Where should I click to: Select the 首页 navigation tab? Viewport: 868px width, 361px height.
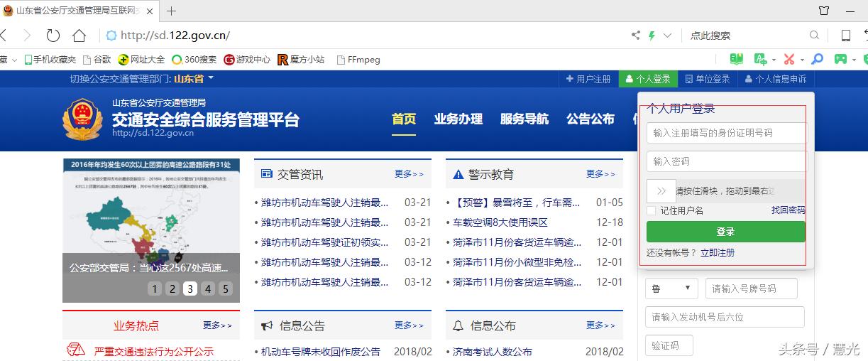click(x=404, y=119)
